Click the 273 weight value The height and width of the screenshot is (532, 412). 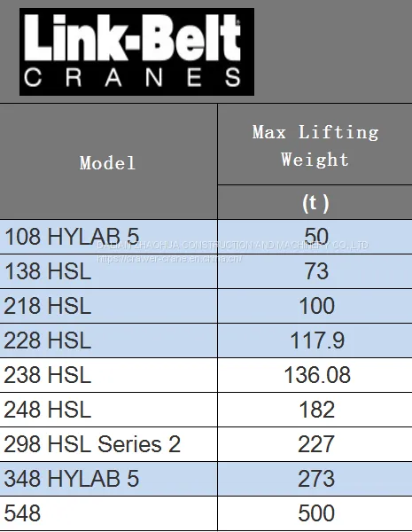tap(316, 479)
